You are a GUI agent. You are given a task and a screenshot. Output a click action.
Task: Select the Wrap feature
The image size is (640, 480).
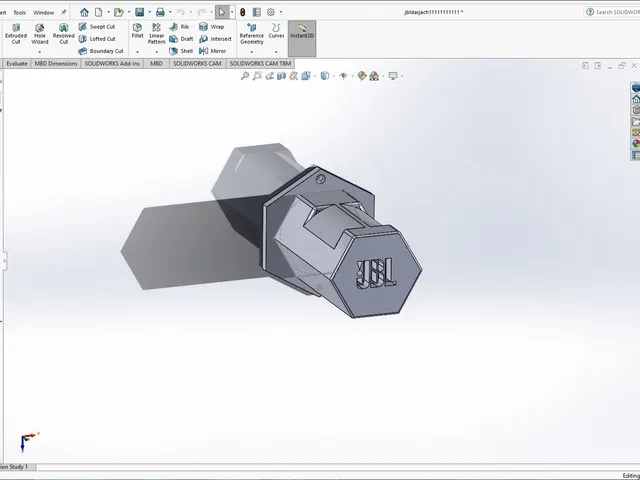point(211,27)
